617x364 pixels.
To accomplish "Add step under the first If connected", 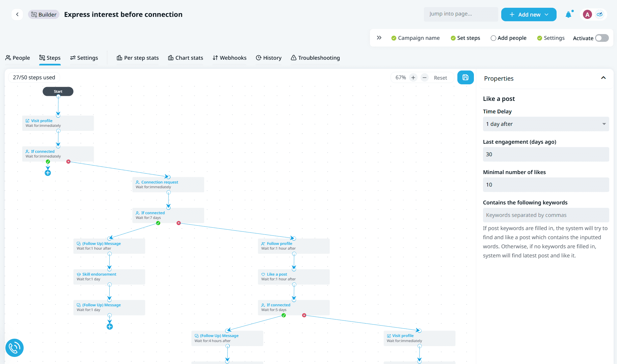I will click(48, 173).
